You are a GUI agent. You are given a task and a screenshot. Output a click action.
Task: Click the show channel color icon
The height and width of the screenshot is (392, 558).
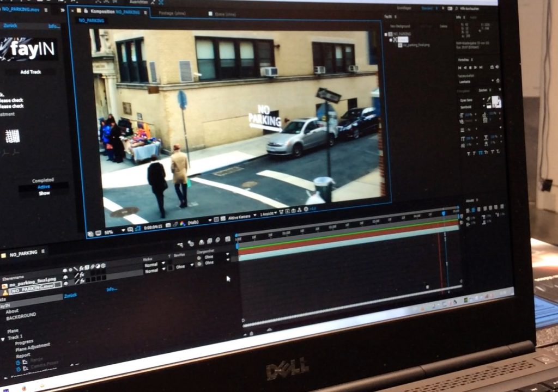point(183,224)
